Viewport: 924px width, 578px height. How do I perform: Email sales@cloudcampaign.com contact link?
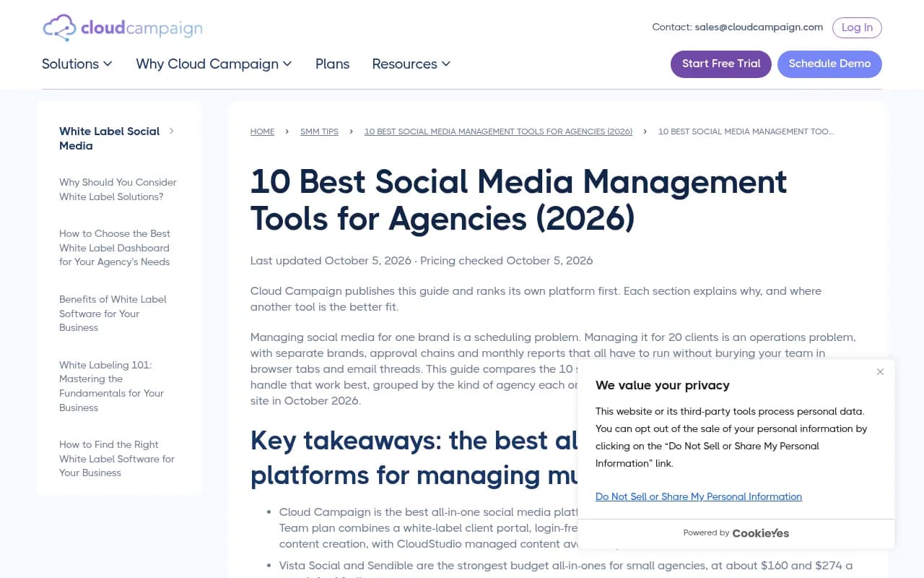click(x=759, y=27)
